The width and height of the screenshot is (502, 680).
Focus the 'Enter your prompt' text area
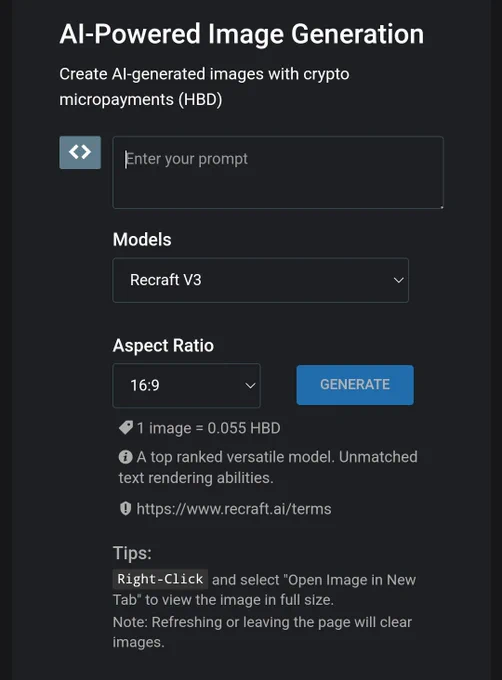click(278, 173)
